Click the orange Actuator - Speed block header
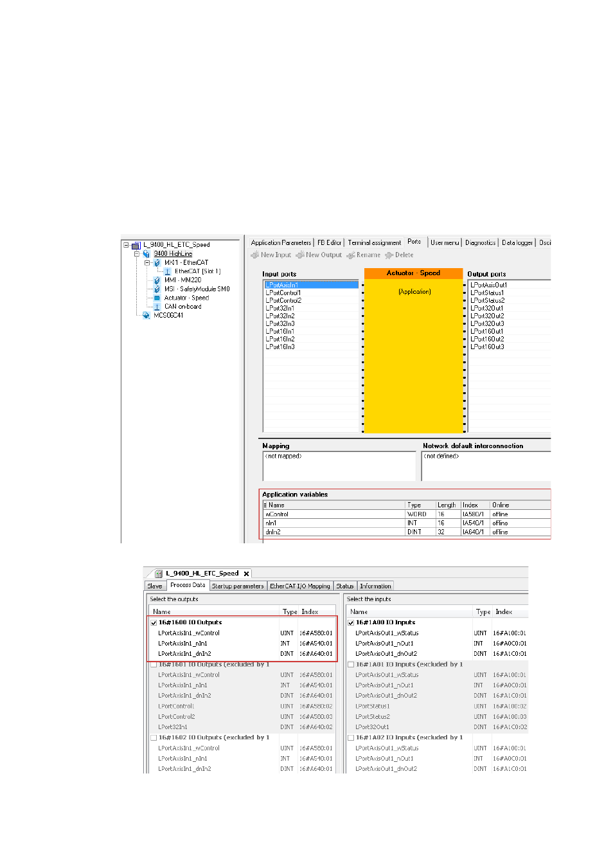The image size is (613, 868). click(x=414, y=273)
